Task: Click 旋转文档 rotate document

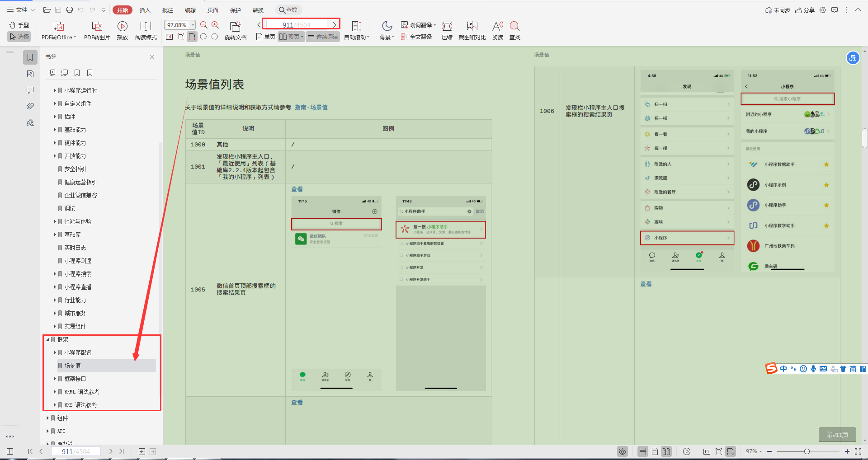Action: point(235,31)
